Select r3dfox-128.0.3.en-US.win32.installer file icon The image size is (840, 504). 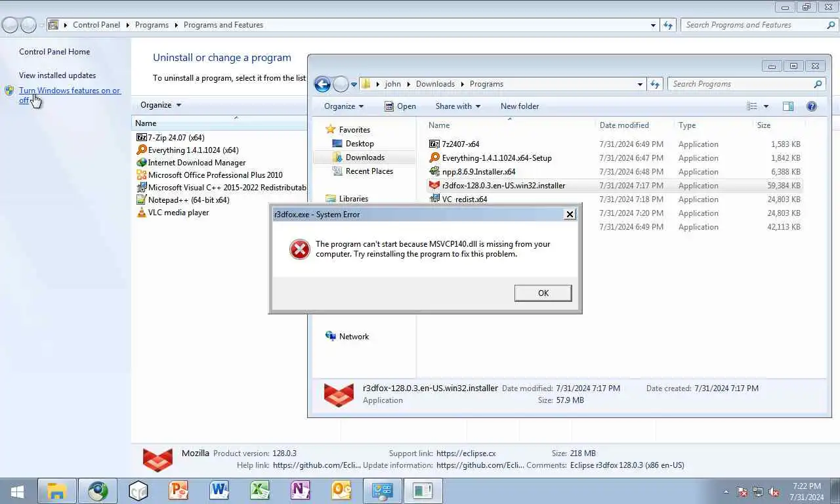click(434, 185)
